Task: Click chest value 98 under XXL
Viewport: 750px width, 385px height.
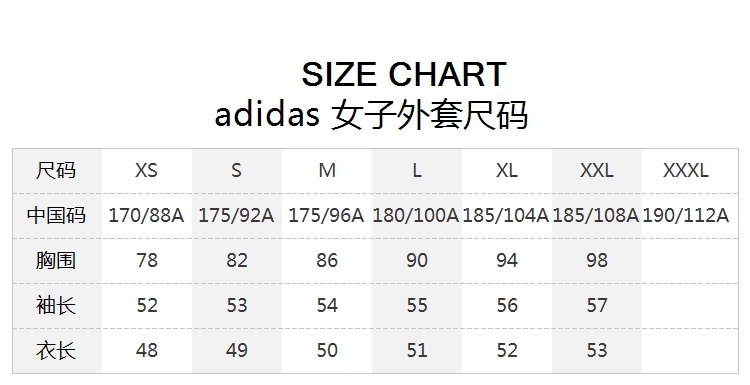Action: point(596,260)
